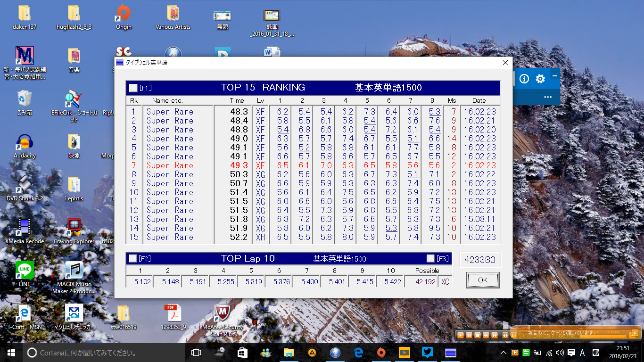Open Microsoft Edge from the taskbar
This screenshot has width=644, height=362.
coord(358,353)
